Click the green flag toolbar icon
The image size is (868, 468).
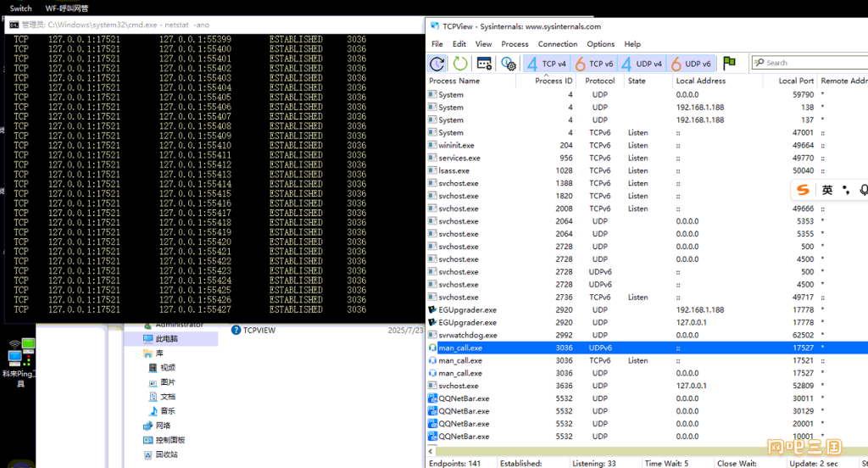730,63
